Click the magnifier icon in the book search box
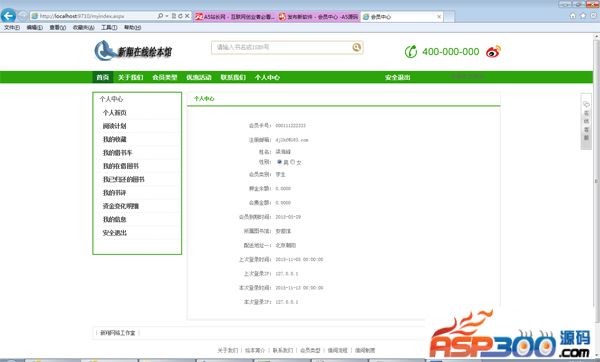600x362 pixels. [357, 47]
